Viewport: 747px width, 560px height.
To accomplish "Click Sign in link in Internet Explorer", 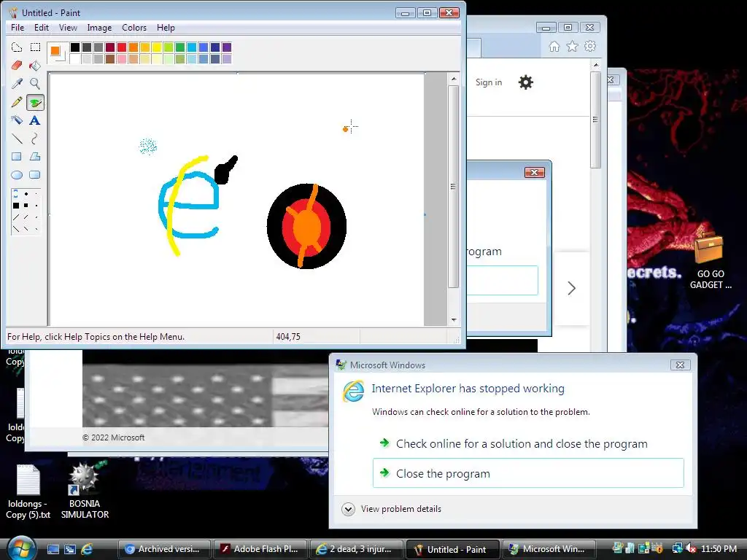I will click(489, 82).
